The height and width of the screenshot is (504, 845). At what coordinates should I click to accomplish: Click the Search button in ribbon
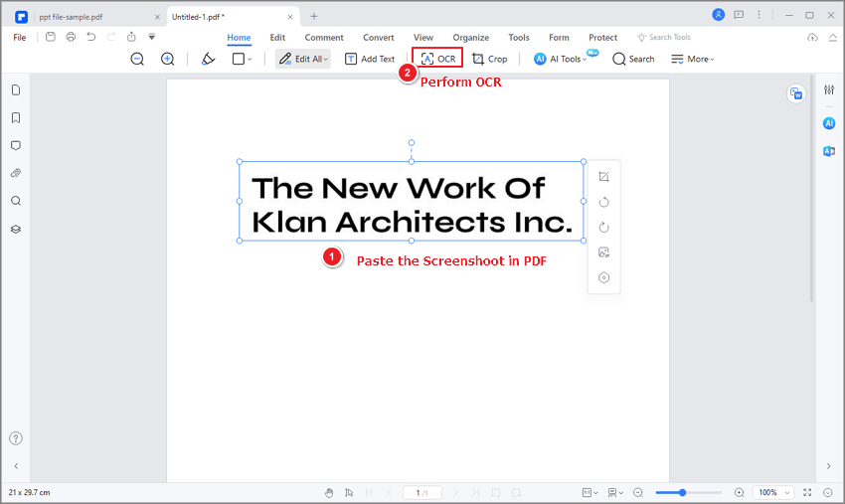click(634, 59)
